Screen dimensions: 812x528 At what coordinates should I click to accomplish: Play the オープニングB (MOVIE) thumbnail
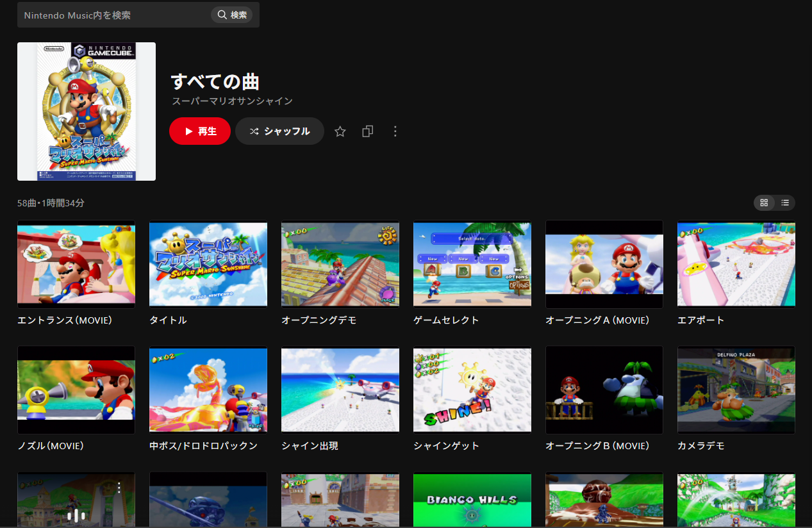604,390
